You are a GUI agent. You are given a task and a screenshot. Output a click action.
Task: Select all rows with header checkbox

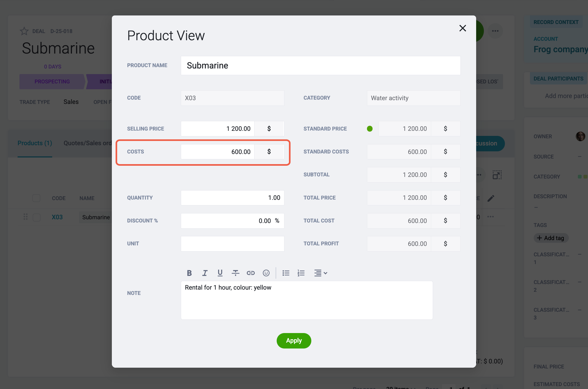coord(36,198)
